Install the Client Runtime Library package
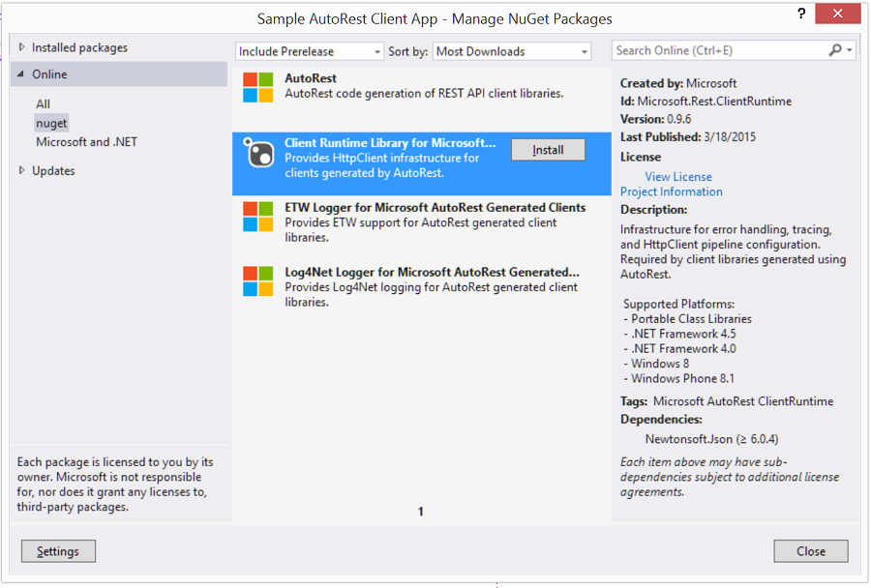Image resolution: width=871 pixels, height=588 pixels. pos(548,150)
